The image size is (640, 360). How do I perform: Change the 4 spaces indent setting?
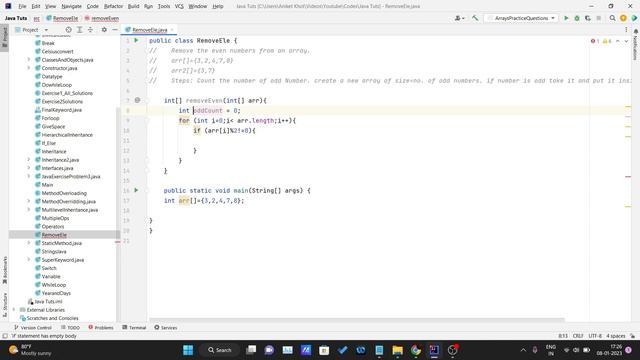[x=616, y=336]
